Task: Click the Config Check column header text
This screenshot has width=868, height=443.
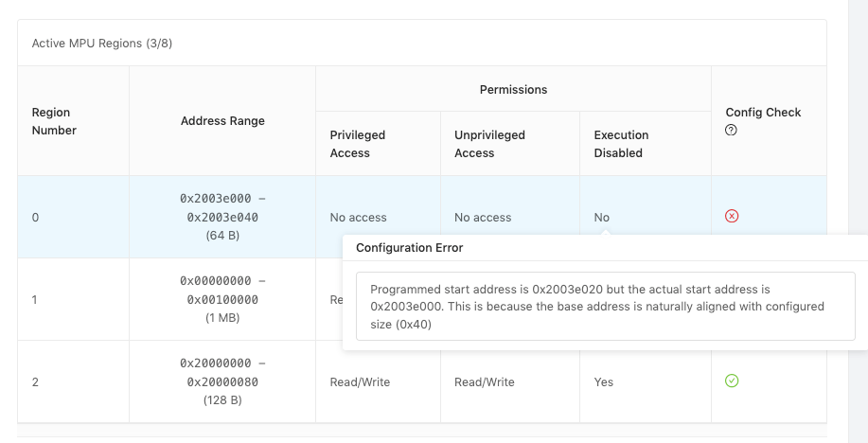Action: click(x=763, y=112)
